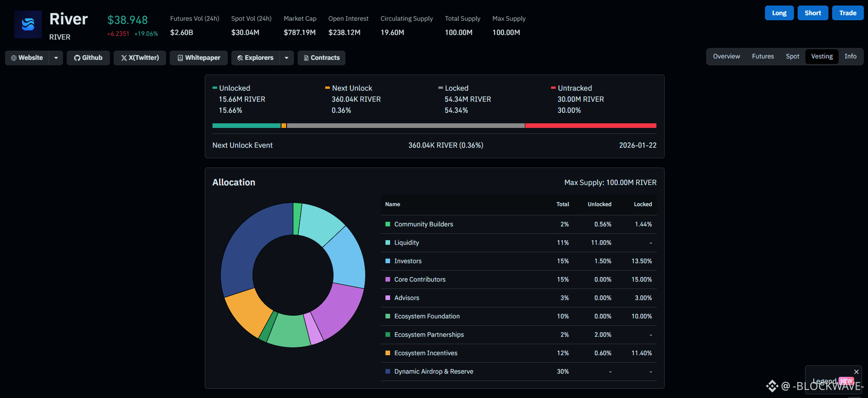Select the Spot tab

click(x=793, y=57)
